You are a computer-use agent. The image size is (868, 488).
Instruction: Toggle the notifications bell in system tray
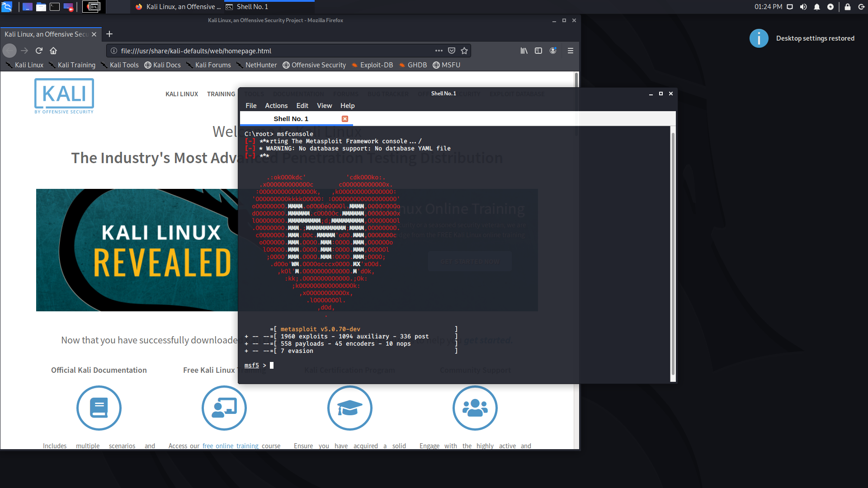click(816, 7)
